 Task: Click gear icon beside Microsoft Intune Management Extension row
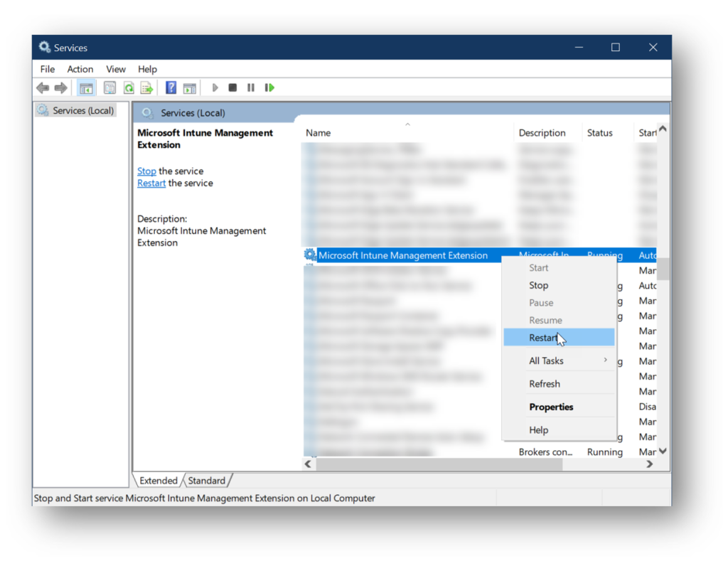coord(310,255)
